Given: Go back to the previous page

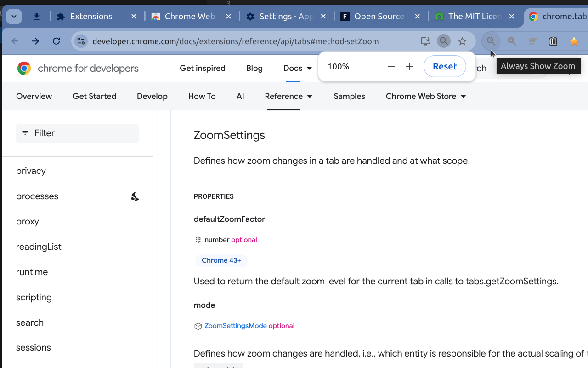Looking at the screenshot, I should (15, 41).
